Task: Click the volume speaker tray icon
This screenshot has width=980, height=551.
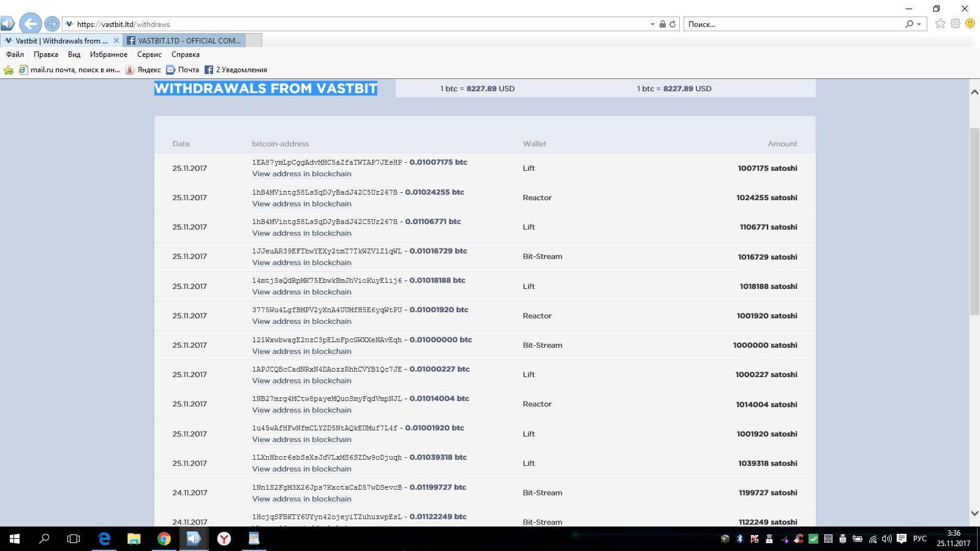Action: pyautogui.click(x=887, y=539)
